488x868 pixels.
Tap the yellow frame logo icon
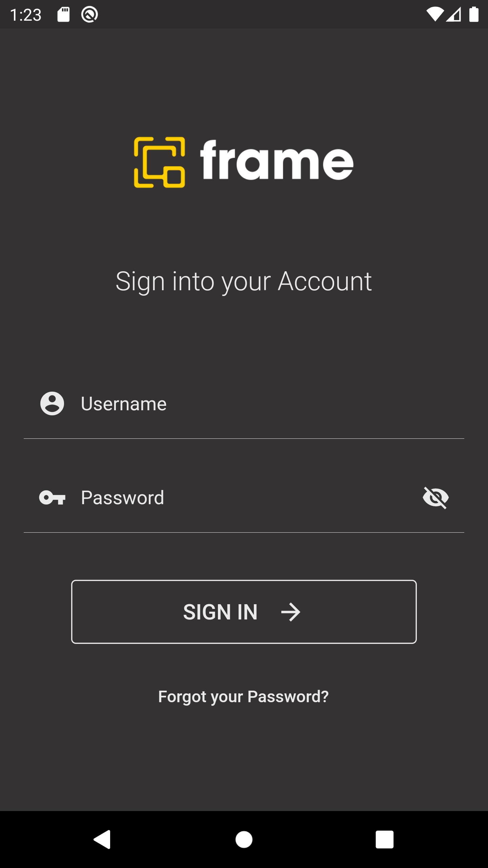pyautogui.click(x=160, y=162)
